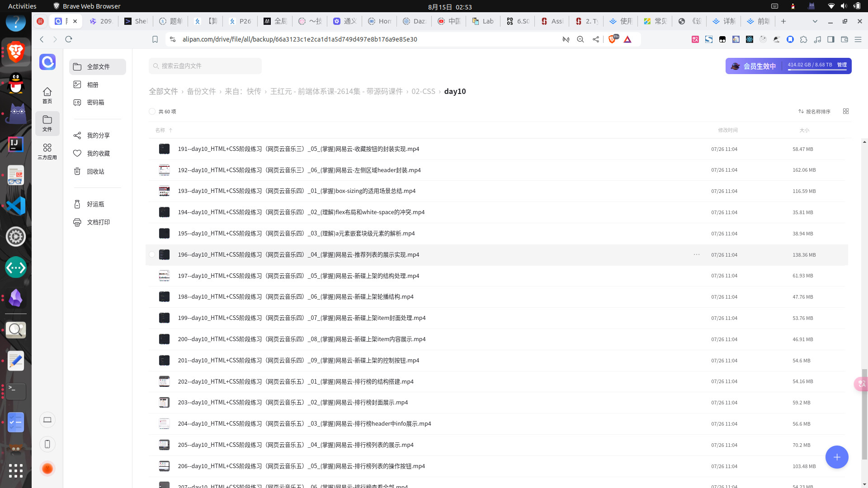Image resolution: width=868 pixels, height=488 pixels.
Task: Focus the 搜索云盘内文件 search box
Action: (x=205, y=66)
